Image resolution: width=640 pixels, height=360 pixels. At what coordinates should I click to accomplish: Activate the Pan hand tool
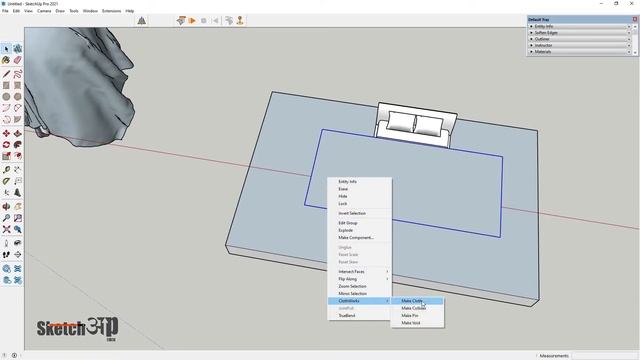pos(18,207)
